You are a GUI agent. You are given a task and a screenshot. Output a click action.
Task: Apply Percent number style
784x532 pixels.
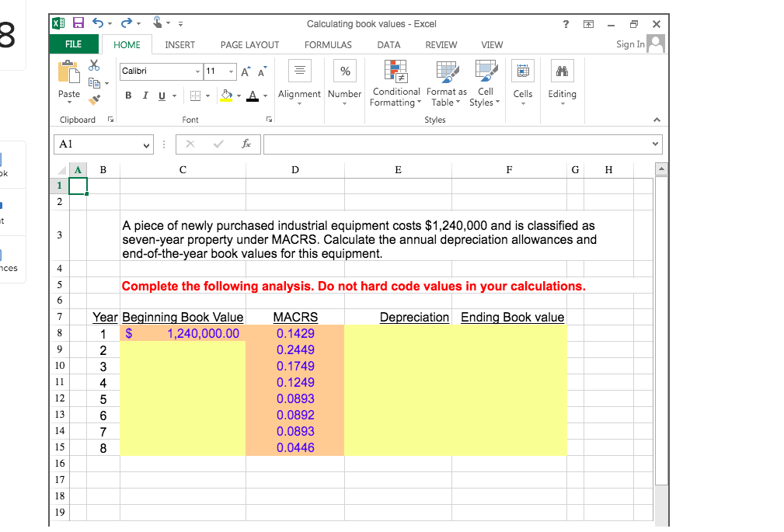344,71
